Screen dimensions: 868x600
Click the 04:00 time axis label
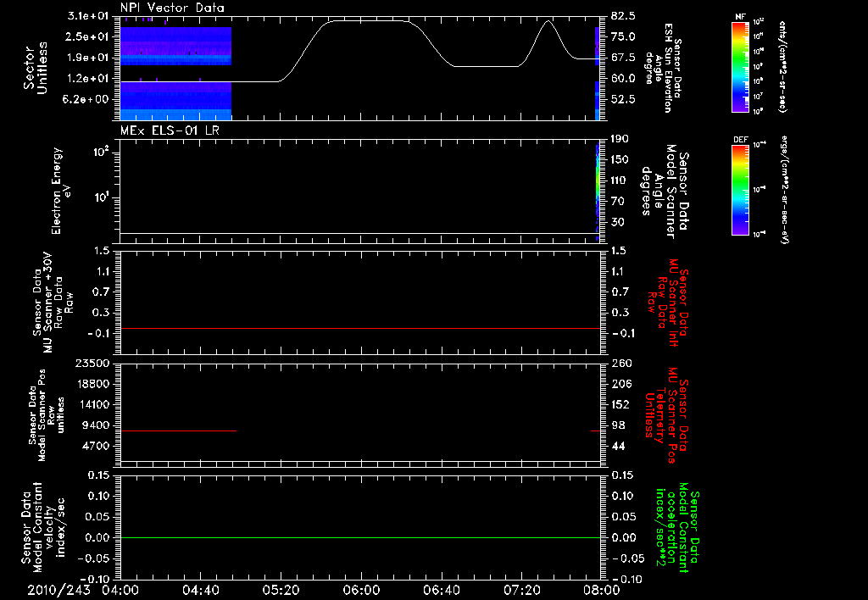tap(120, 590)
